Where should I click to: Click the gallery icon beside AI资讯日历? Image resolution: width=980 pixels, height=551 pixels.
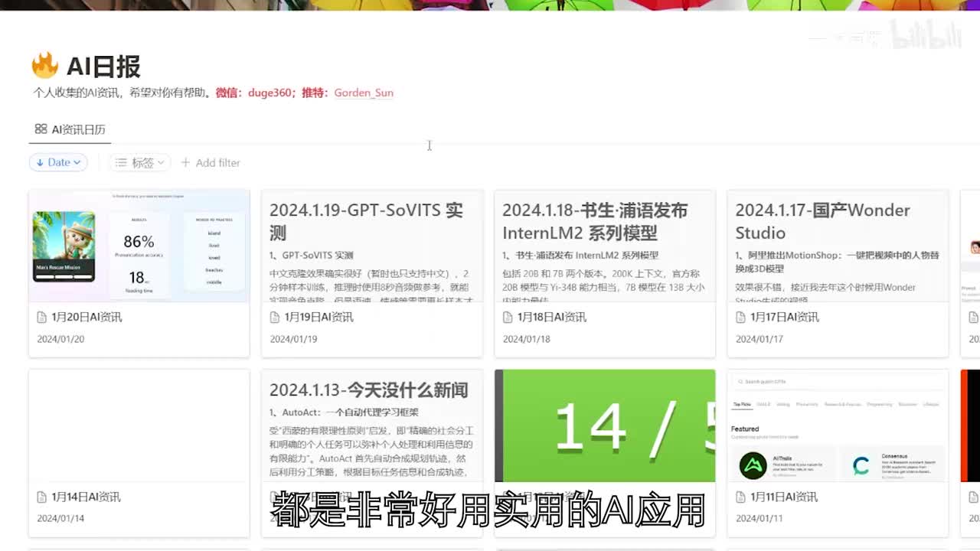coord(41,129)
